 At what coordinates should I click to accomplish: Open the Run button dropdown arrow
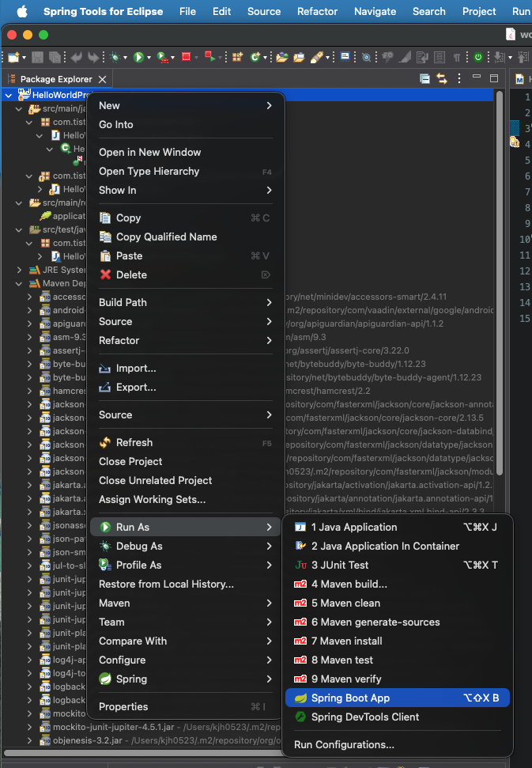[149, 58]
